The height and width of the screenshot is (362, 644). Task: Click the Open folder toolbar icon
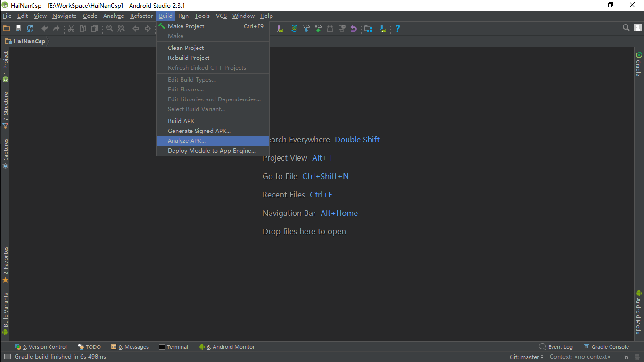click(7, 28)
